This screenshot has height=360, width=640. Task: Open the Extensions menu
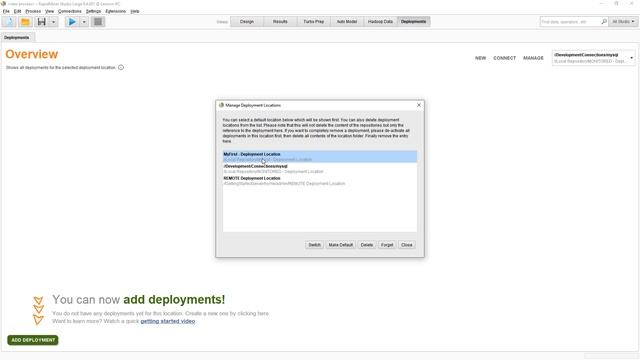(x=116, y=11)
